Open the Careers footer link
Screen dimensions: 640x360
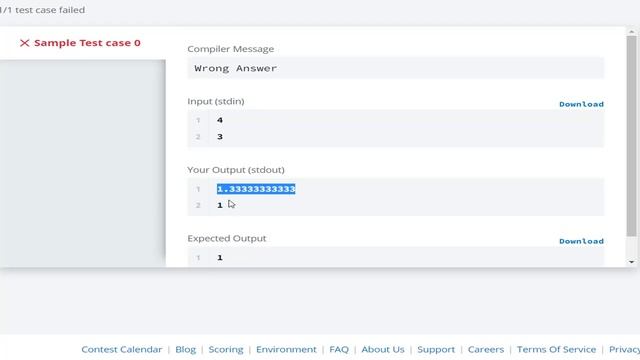click(486, 349)
